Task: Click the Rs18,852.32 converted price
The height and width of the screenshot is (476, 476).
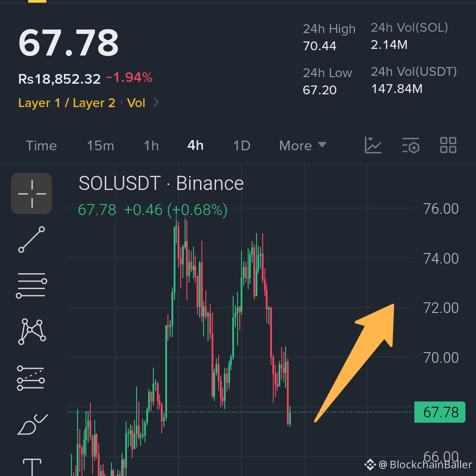Action: (x=59, y=79)
